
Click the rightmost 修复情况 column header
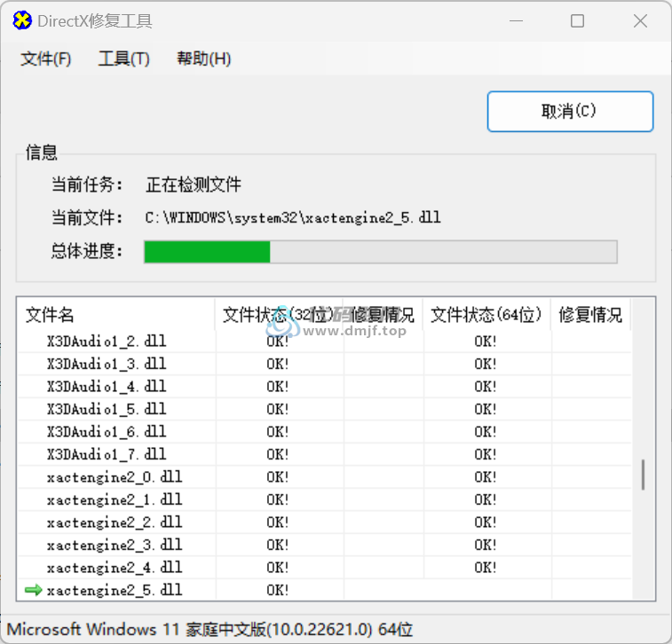(x=590, y=315)
